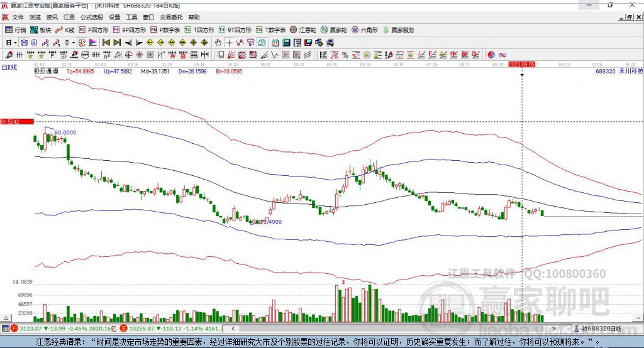Click the red 61.5242 price tag
644x348 pixels.
tap(17, 121)
